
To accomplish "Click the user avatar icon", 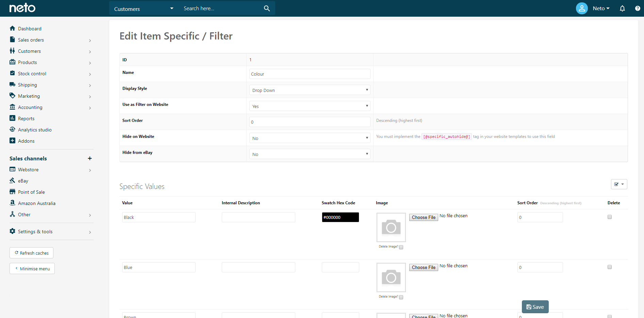I will (x=582, y=8).
